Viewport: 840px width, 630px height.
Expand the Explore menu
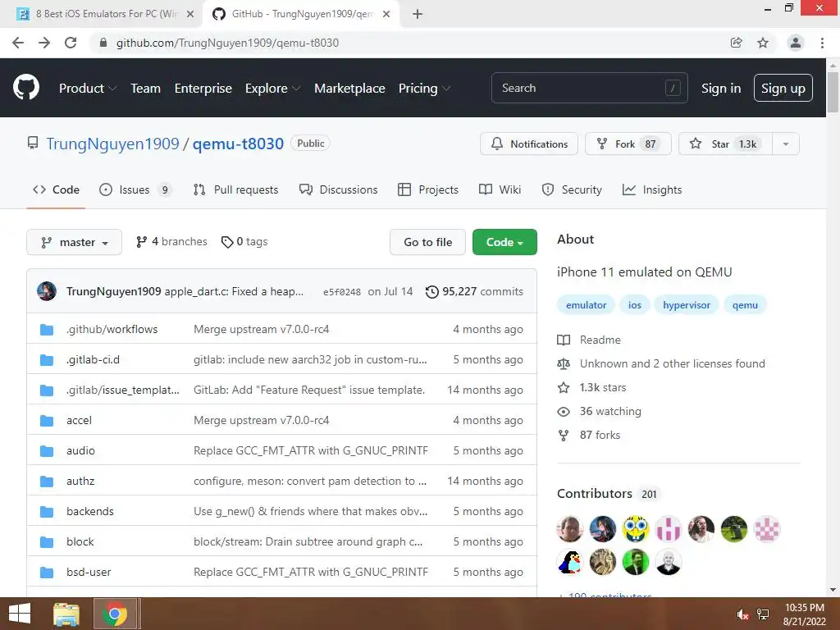pos(272,89)
